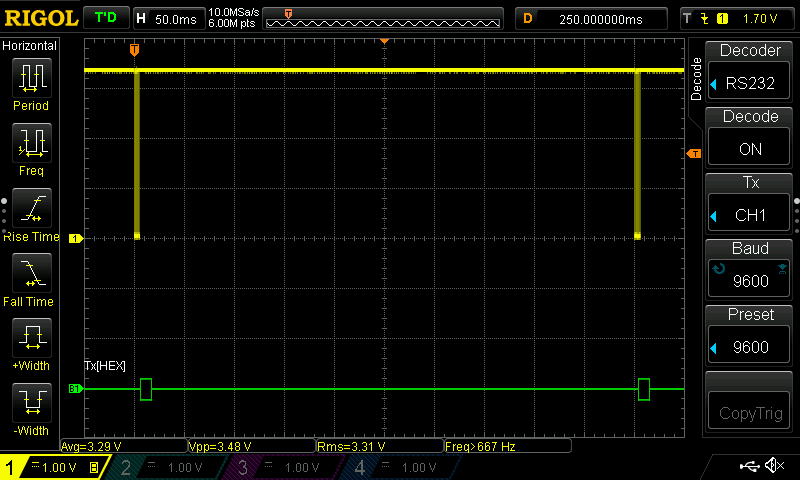This screenshot has height=480, width=800.
Task: Click the DC coupling icon on channel 1
Action: pyautogui.click(x=35, y=464)
